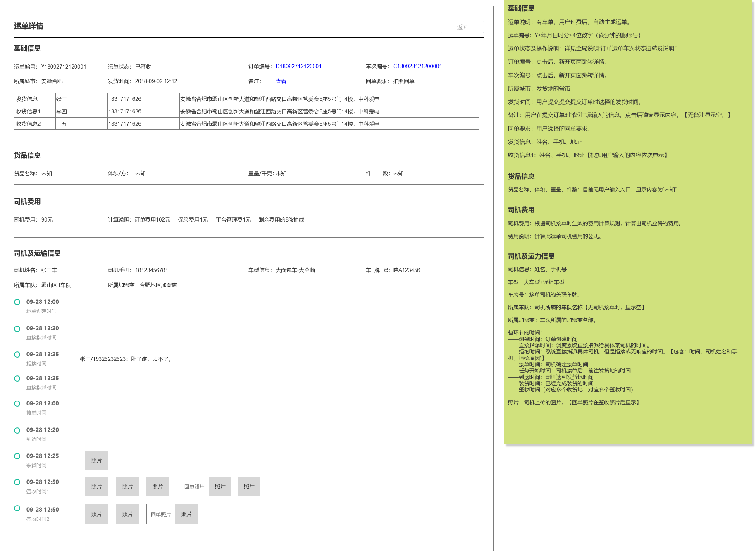
Task: Open trip number C180928121200001 link
Action: 417,67
